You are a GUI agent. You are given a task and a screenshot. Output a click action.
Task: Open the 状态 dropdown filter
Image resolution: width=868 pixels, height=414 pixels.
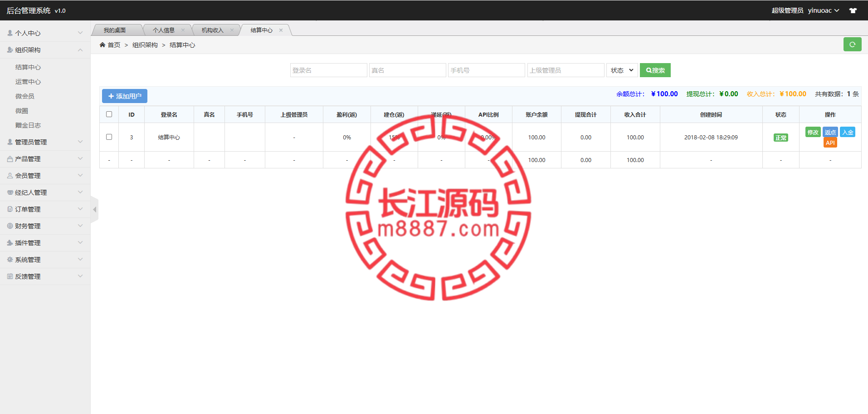tap(622, 70)
